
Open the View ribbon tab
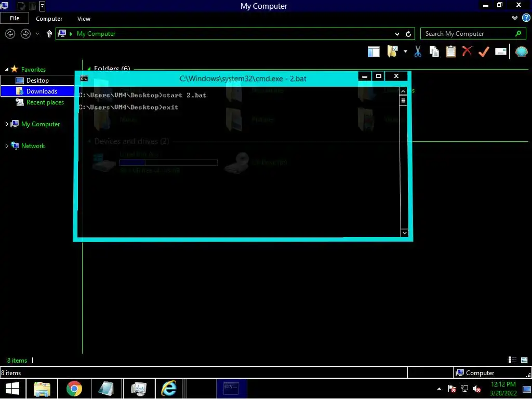pyautogui.click(x=84, y=19)
